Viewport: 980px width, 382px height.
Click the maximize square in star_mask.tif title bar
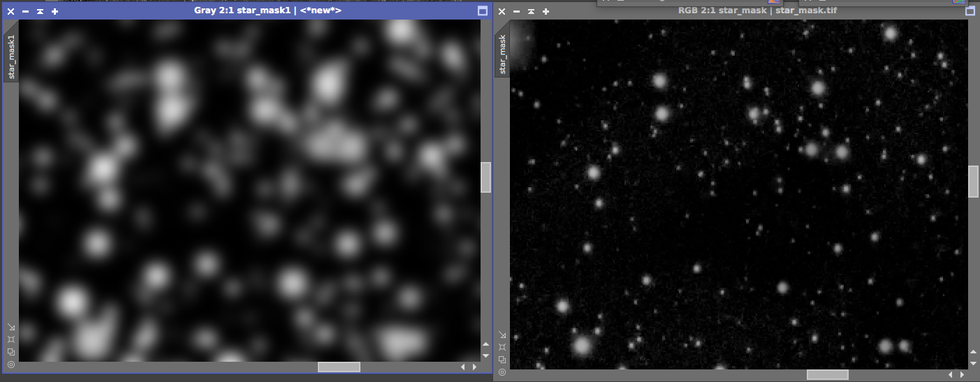coord(970,11)
